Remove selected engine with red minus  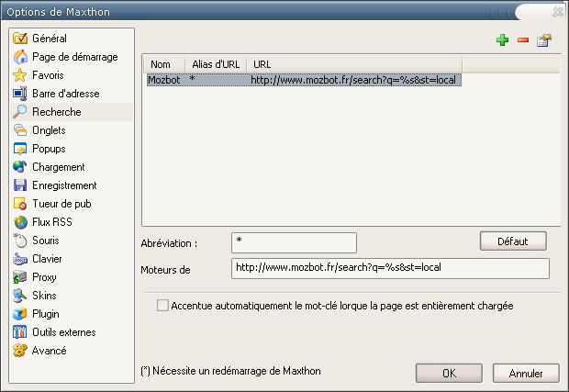click(x=523, y=39)
